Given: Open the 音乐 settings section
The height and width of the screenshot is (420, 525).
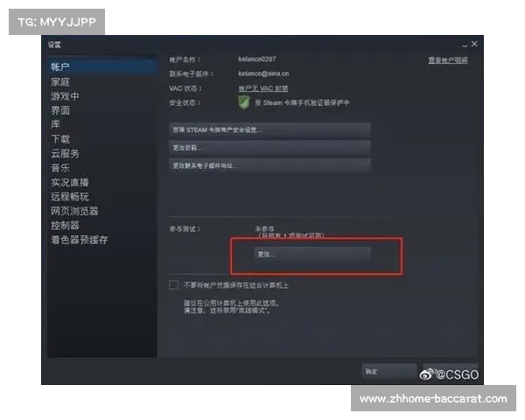Looking at the screenshot, I should [60, 168].
